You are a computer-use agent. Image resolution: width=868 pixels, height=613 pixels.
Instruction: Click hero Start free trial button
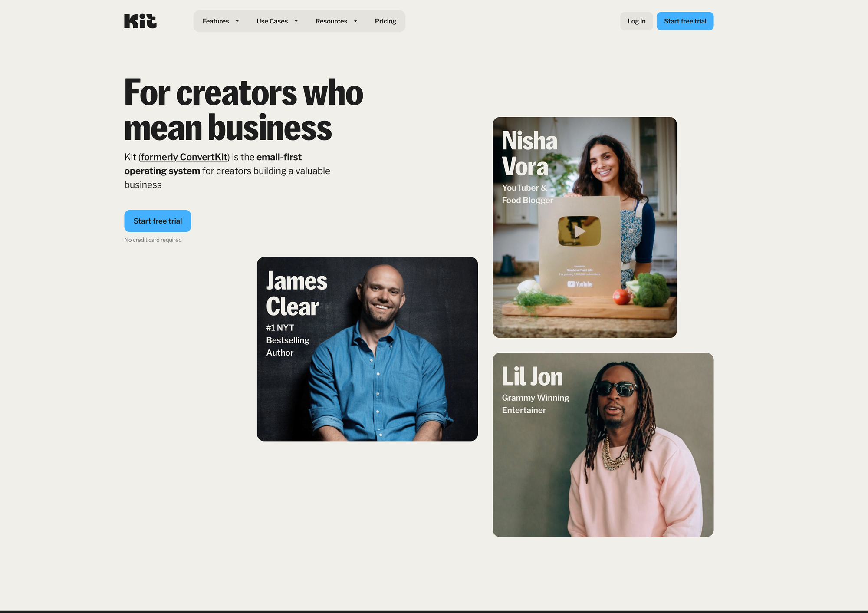(158, 221)
